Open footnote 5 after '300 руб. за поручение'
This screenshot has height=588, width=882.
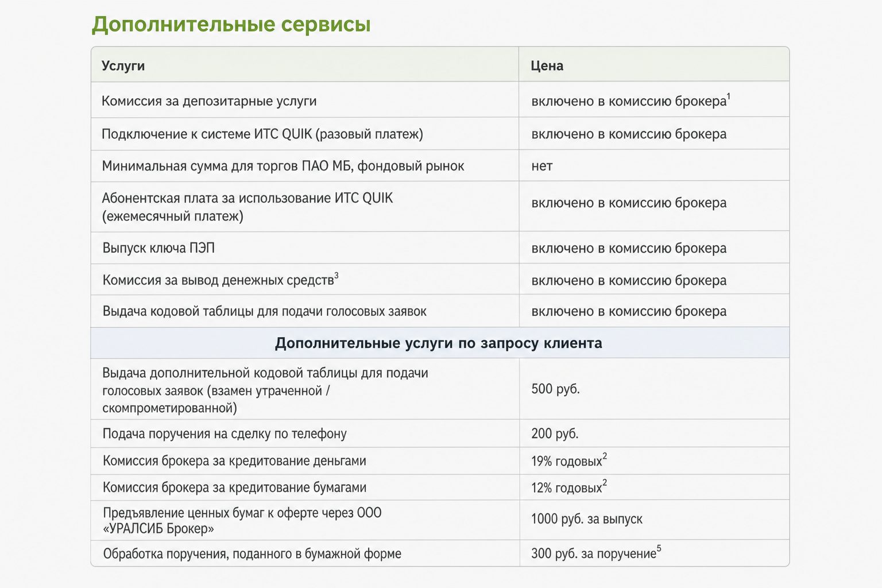pyautogui.click(x=659, y=548)
